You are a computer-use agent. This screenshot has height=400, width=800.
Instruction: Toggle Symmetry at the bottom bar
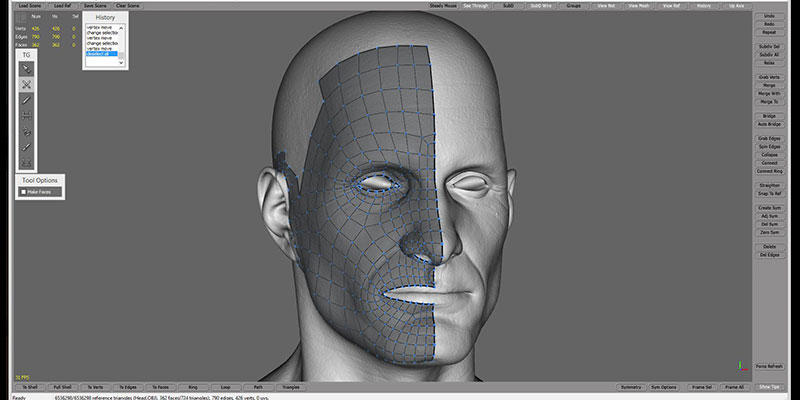tap(631, 387)
